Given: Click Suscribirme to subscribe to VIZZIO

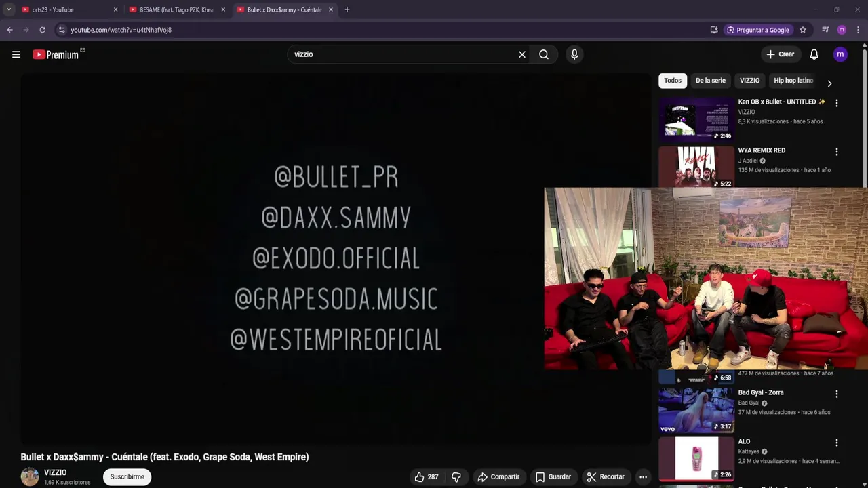Looking at the screenshot, I should 127,476.
